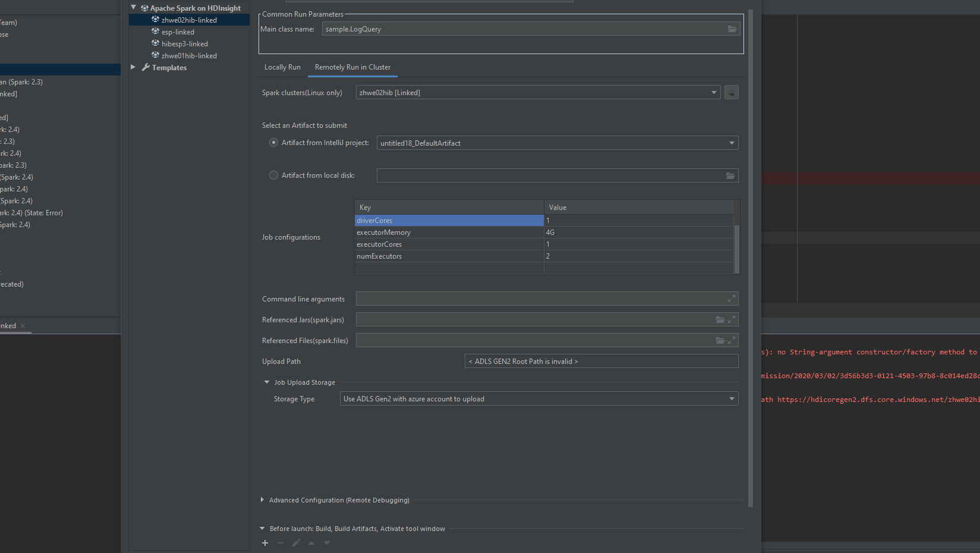Screen dimensions: 980x553
Task: Add a new Before launch task with plus icon
Action: click(264, 542)
